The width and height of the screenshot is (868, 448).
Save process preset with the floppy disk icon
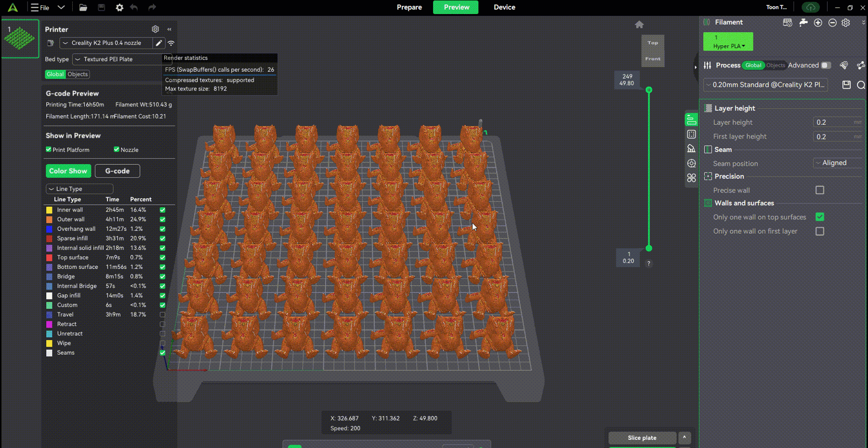(846, 85)
